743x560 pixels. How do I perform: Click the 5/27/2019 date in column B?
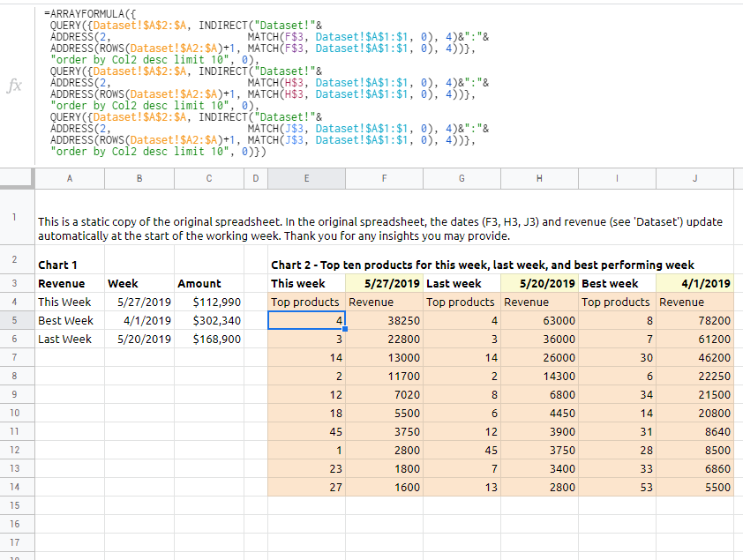[139, 302]
